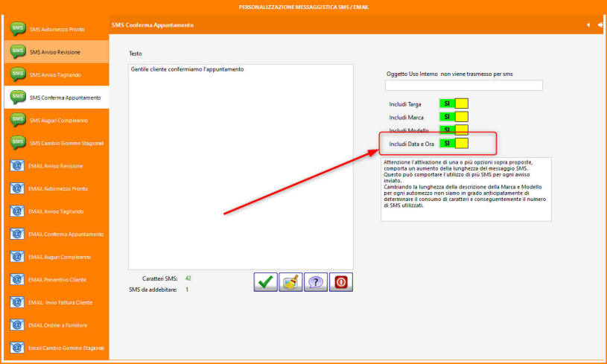607x364 pixels.
Task: Confirm with the green checkmark button
Action: coord(265,282)
